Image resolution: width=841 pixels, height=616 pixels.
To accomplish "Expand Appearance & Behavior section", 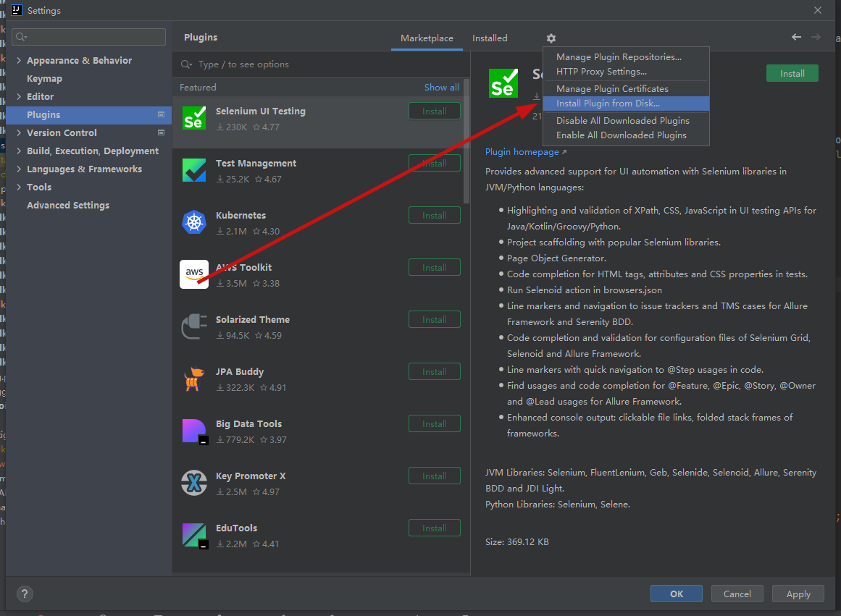I will 20,60.
